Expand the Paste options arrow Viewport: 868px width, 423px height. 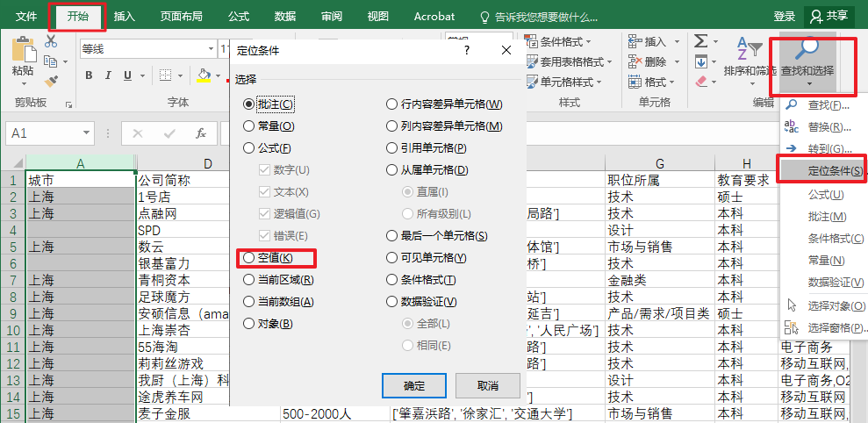point(24,84)
